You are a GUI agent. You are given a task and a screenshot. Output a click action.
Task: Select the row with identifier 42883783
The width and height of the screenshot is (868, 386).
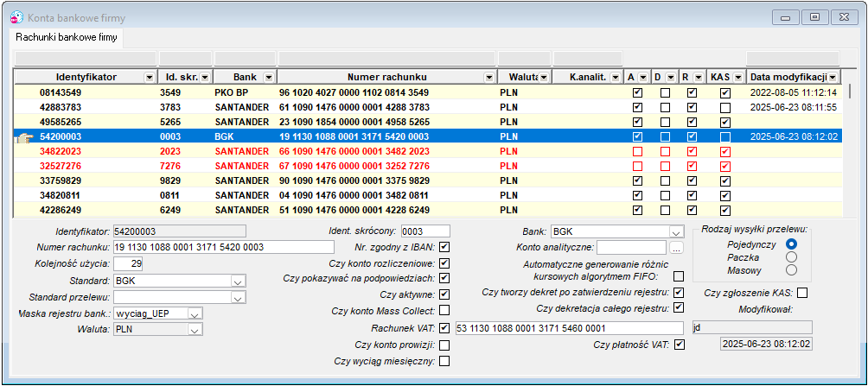(429, 107)
